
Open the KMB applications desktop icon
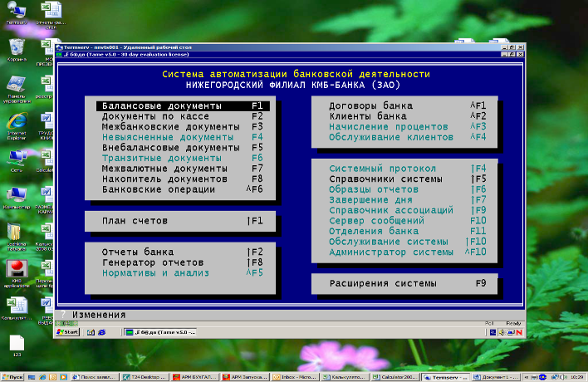16,269
